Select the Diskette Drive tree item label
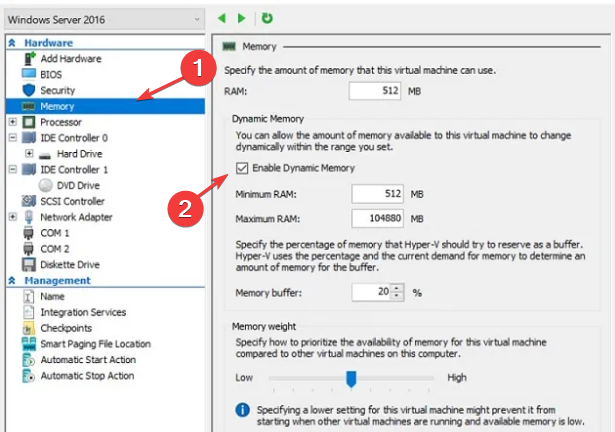This screenshot has height=432, width=615. (70, 265)
